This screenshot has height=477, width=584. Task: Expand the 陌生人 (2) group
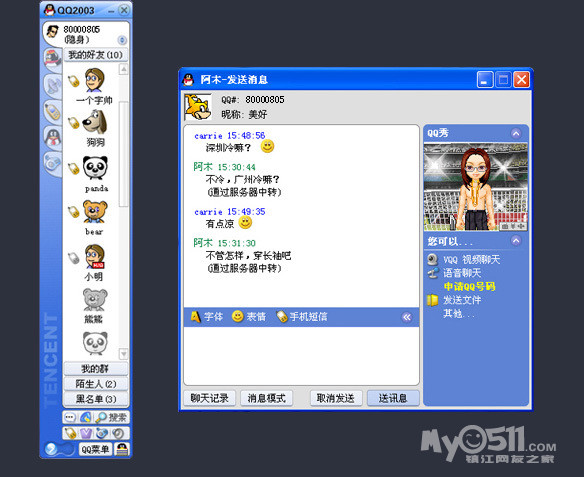[x=96, y=384]
